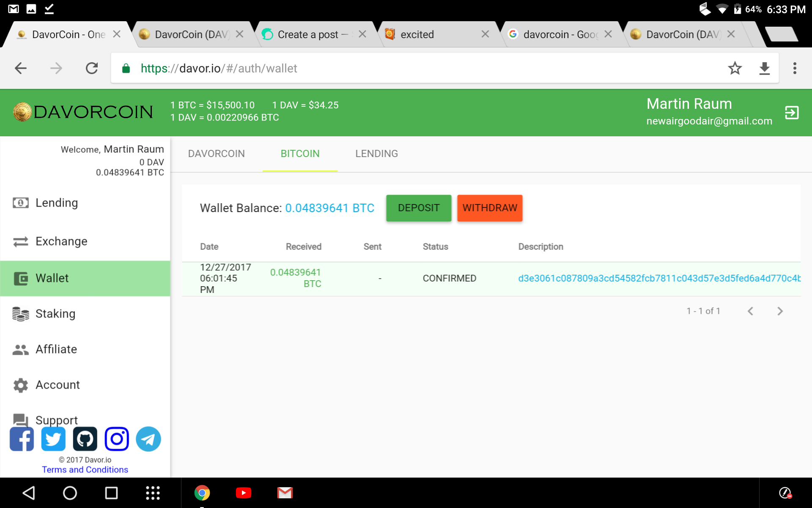Go to the previous transactions page arrow
Viewport: 812px width, 508px height.
coord(750,311)
